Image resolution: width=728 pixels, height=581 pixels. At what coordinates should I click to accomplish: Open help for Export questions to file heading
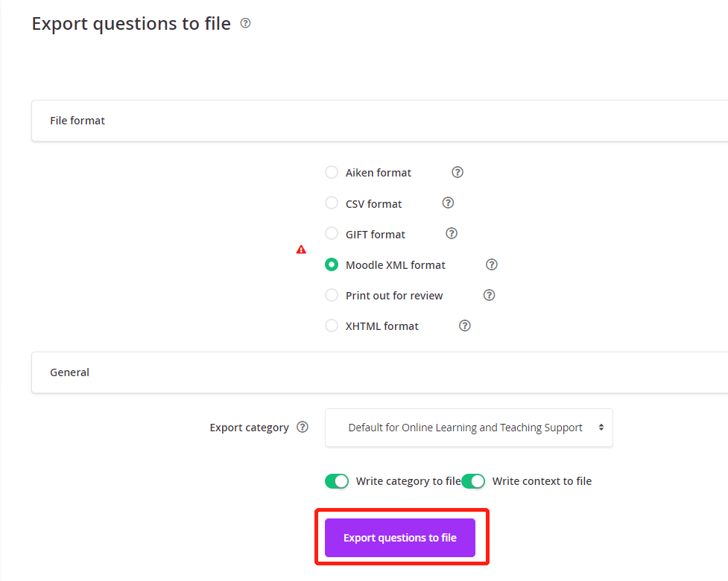point(245,23)
